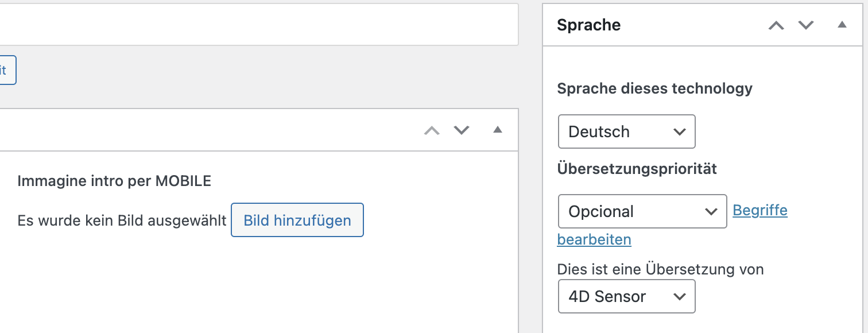This screenshot has width=868, height=333.
Task: Collapse the Sprache panel with triangle toggle
Action: coord(842,25)
